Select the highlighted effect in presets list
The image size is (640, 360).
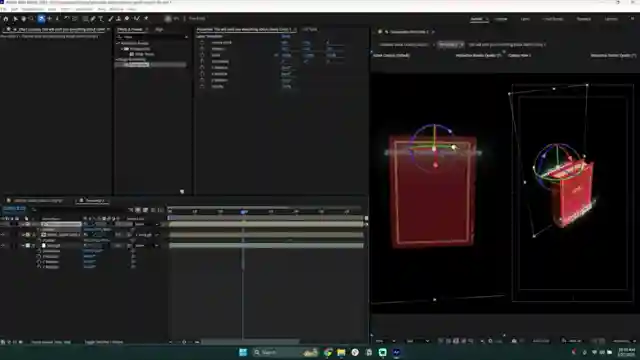coord(150,64)
